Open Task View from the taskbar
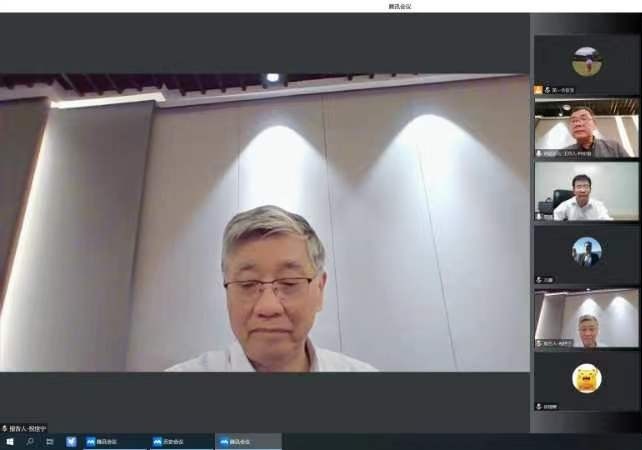Image resolution: width=642 pixels, height=450 pixels. [50, 441]
